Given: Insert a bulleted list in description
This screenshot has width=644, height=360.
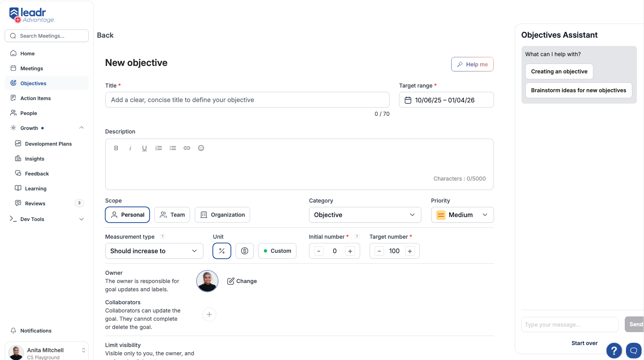Looking at the screenshot, I should tap(173, 148).
